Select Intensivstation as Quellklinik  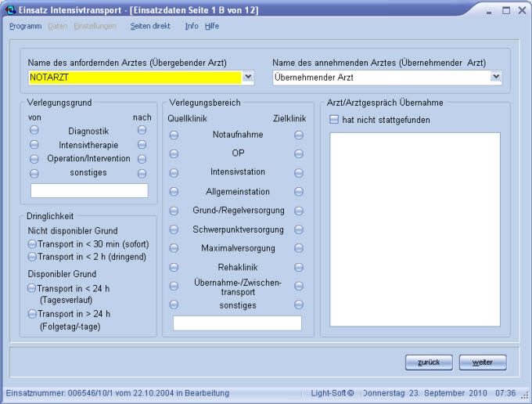click(174, 173)
